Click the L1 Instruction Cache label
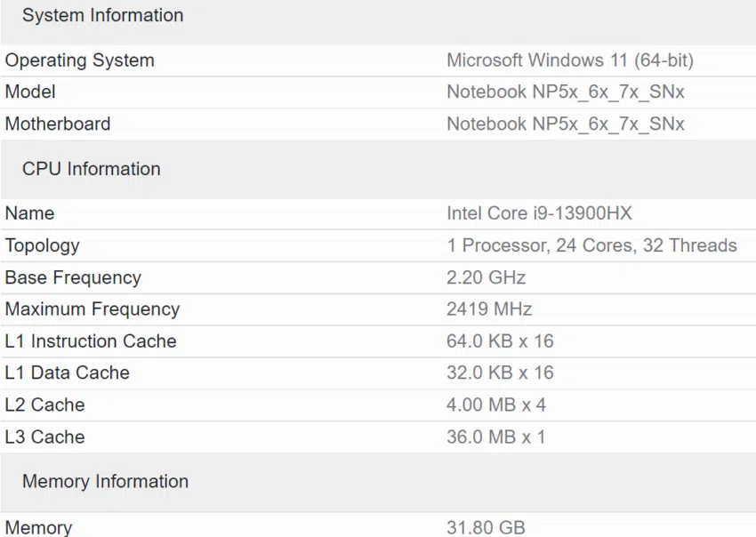 [x=90, y=341]
